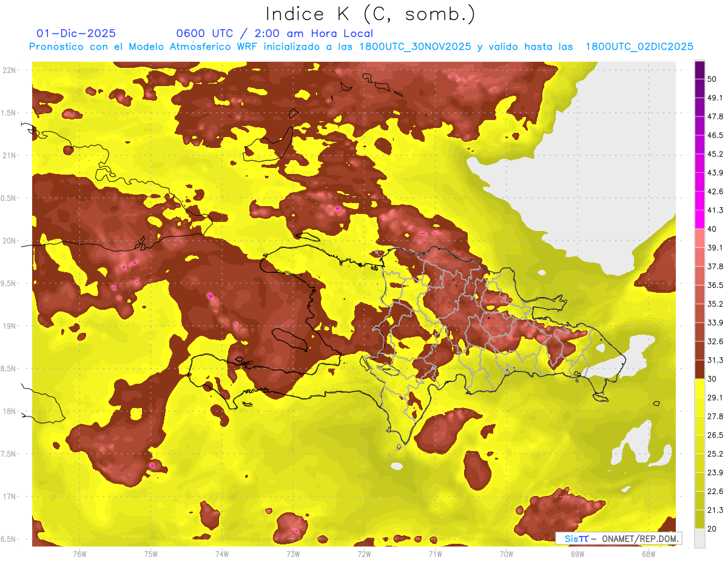Click the colorbar label '45.2'
Viewport: 728px width, 562px height.
tap(715, 154)
